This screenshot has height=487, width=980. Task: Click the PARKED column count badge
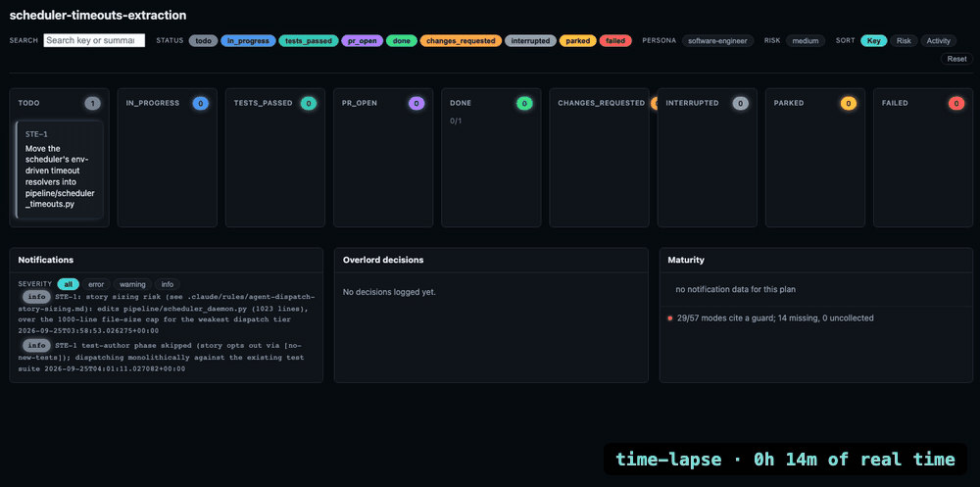tap(848, 104)
